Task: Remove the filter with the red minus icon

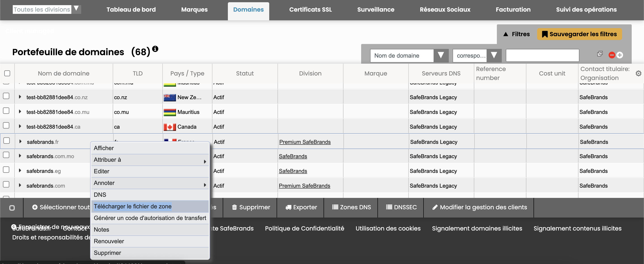Action: [x=612, y=55]
